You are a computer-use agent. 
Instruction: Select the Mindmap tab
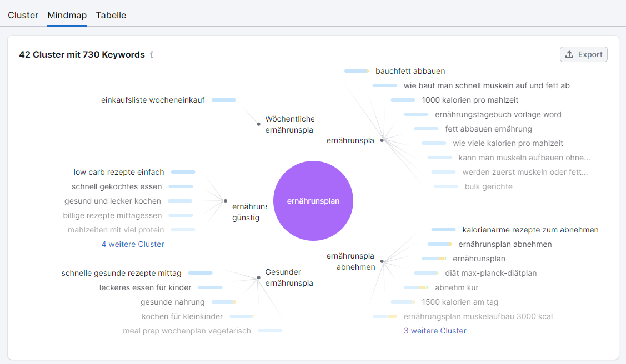(x=67, y=15)
